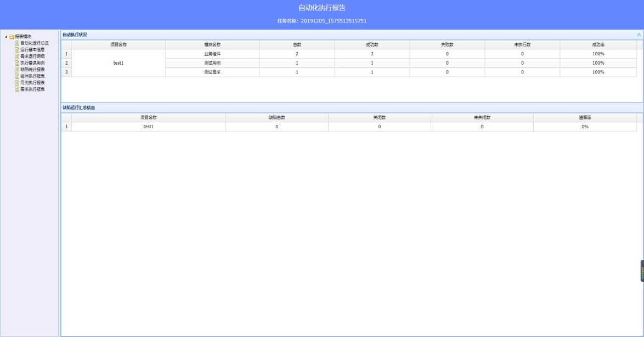Collapse the 自动执行状况 panel with the chevron
This screenshot has height=337, width=644.
click(x=639, y=35)
